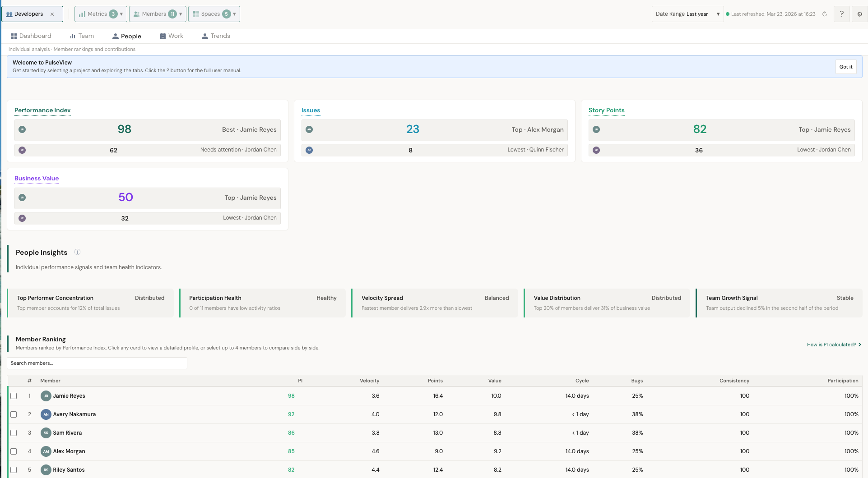Check the checkbox next to Jamie Reyes
The width and height of the screenshot is (868, 478).
pyautogui.click(x=14, y=395)
